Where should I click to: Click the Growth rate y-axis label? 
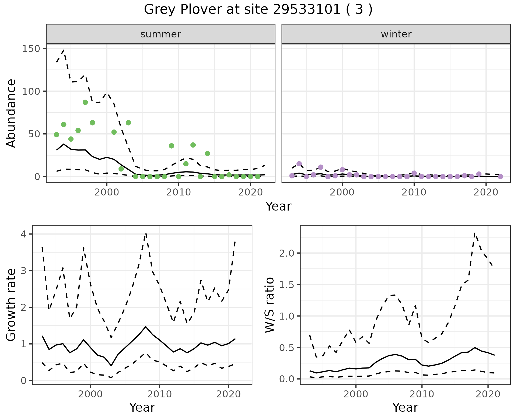11,305
